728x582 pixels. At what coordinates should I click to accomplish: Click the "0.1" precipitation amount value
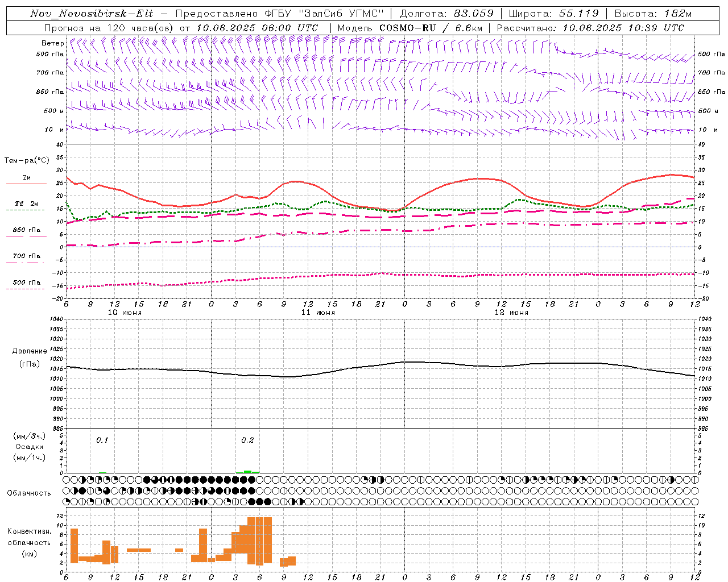pyautogui.click(x=102, y=440)
